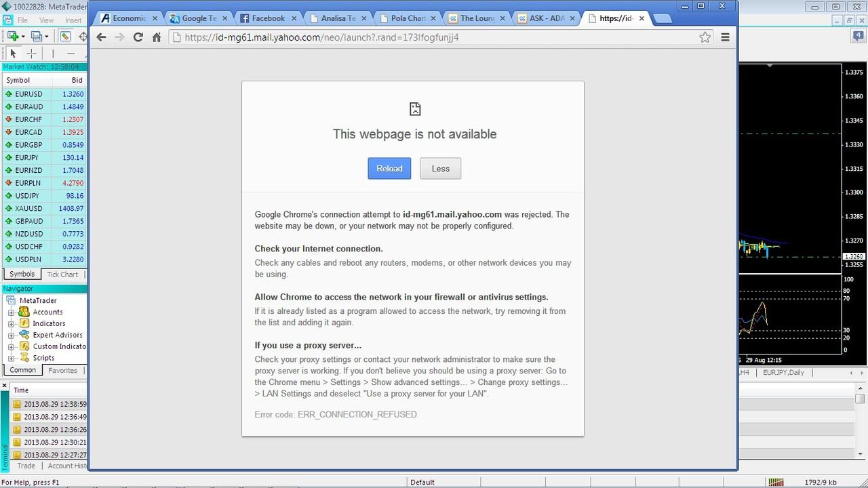The height and width of the screenshot is (488, 868).
Task: Open a new Chrome tab
Action: coord(661,19)
